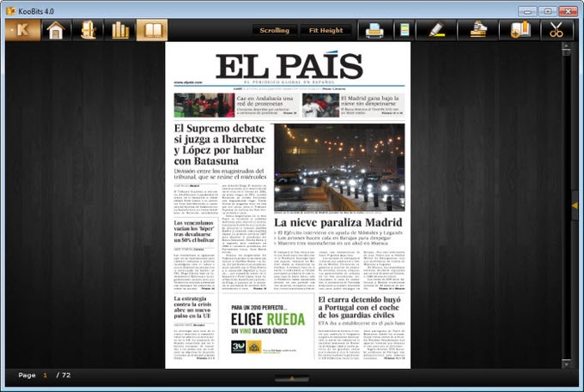Add a bookmark with book-plus icon
This screenshot has width=584, height=392.
click(520, 30)
